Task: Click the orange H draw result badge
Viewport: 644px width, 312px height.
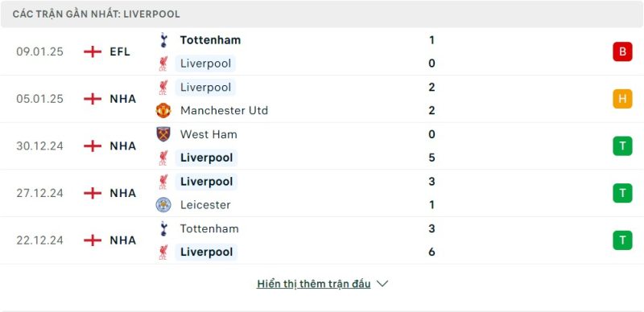Action: pyautogui.click(x=622, y=99)
